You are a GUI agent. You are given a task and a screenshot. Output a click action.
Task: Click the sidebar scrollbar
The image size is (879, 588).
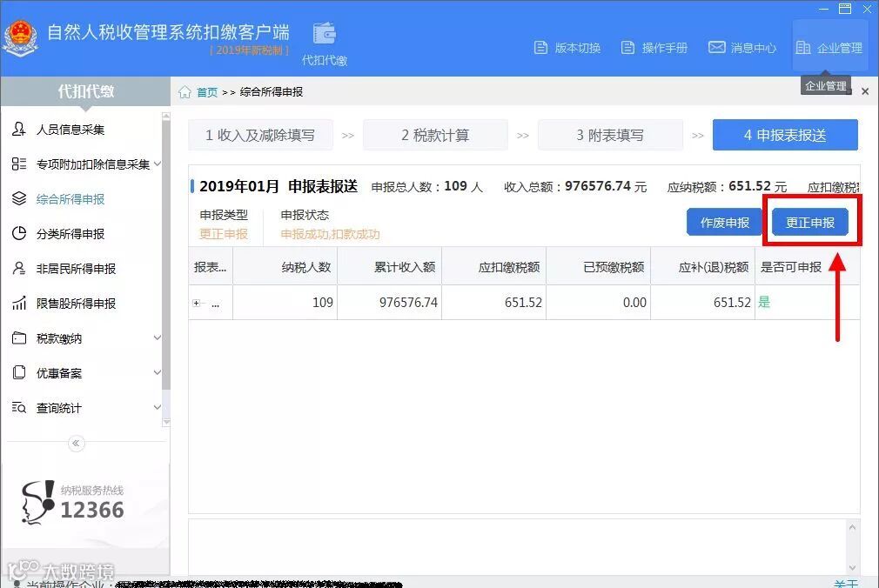(x=166, y=255)
